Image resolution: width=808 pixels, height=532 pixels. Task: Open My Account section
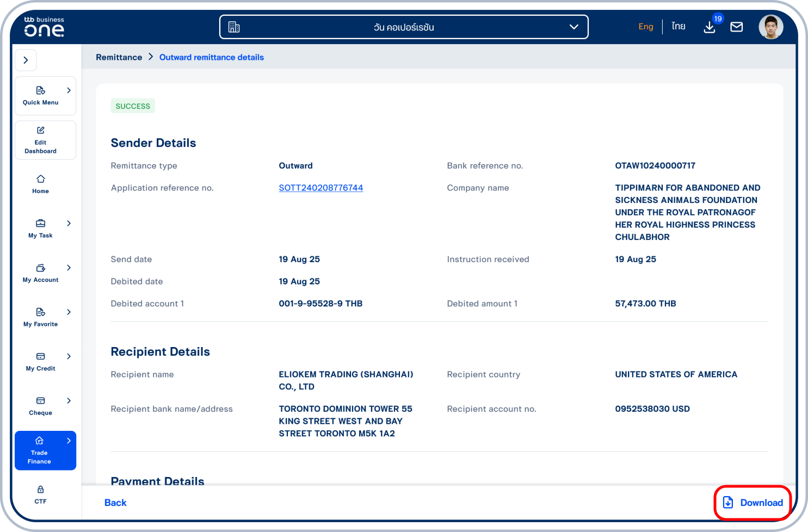click(40, 273)
